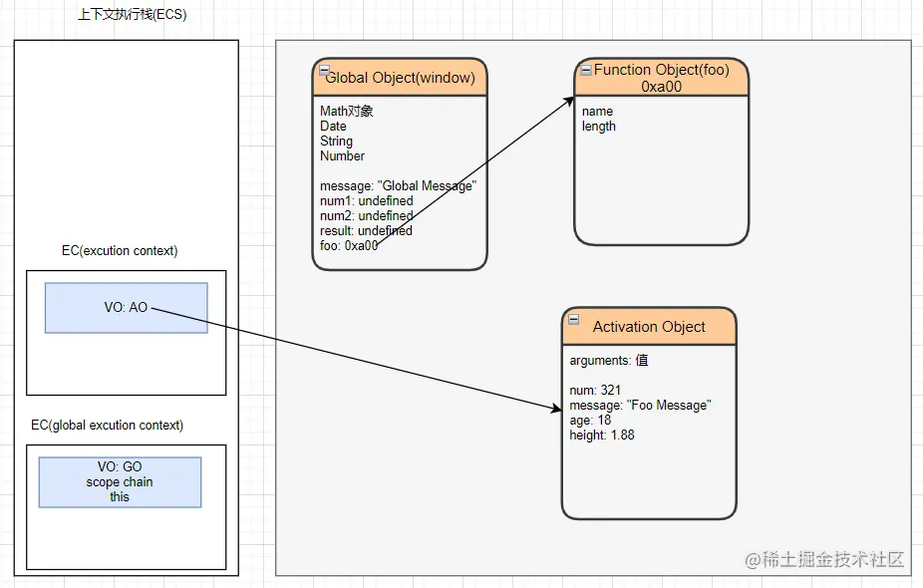The width and height of the screenshot is (923, 588).
Task: Click the result: undefined line
Action: pyautogui.click(x=366, y=231)
